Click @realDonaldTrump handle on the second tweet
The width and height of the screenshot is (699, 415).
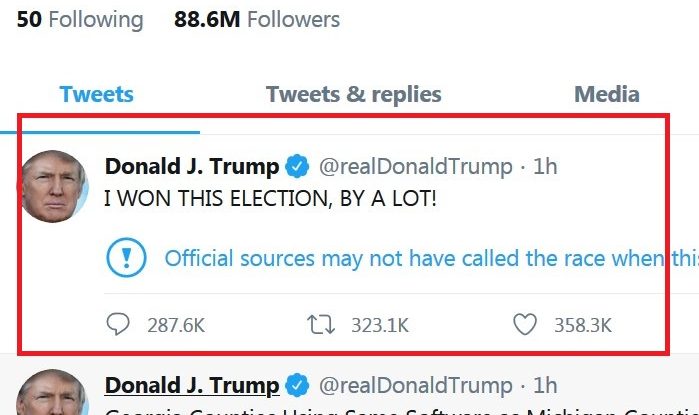coord(414,385)
